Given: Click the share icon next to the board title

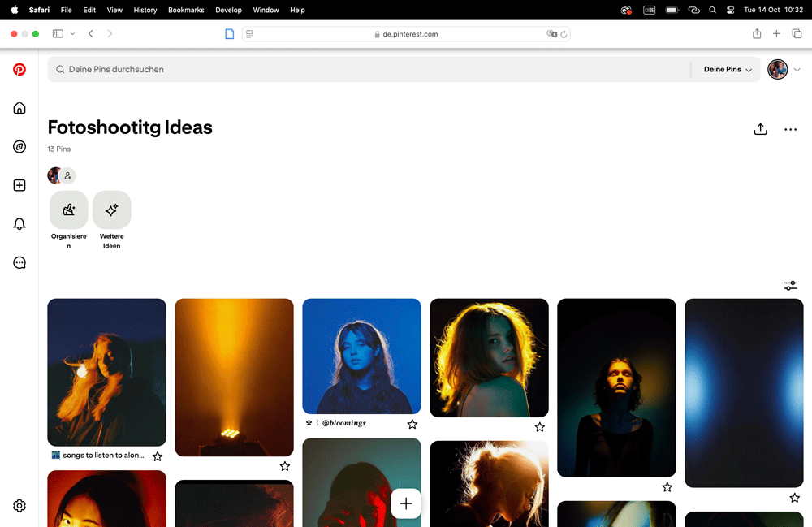Looking at the screenshot, I should (x=761, y=129).
